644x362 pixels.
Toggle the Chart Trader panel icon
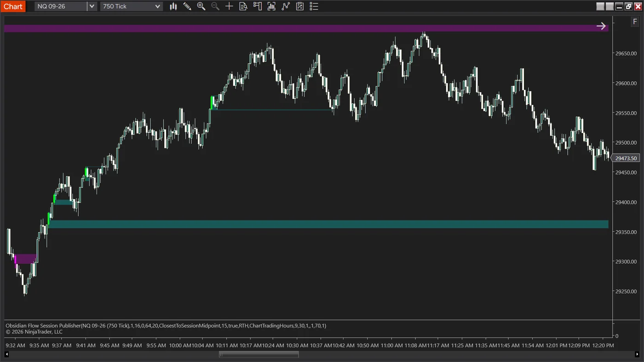point(257,6)
